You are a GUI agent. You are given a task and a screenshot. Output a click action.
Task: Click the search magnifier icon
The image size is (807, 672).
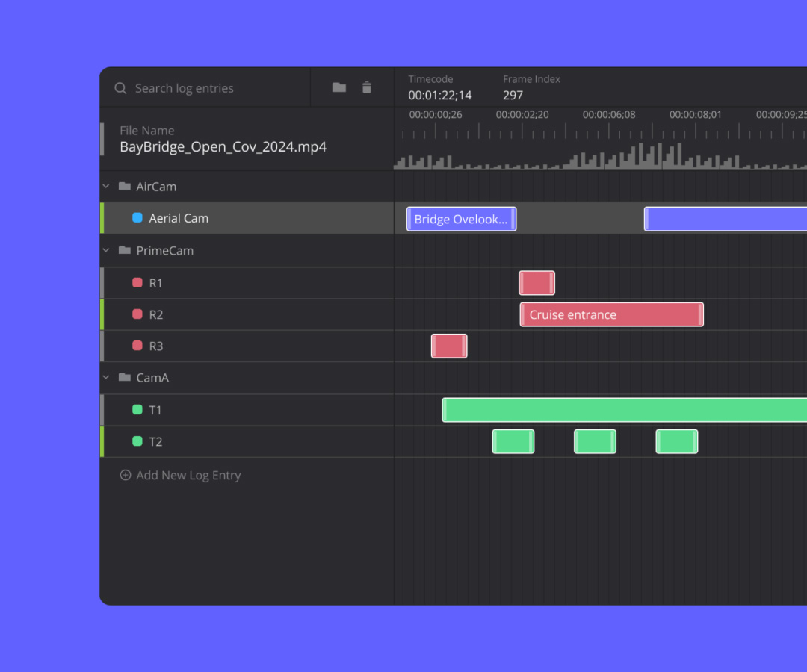[x=120, y=88]
